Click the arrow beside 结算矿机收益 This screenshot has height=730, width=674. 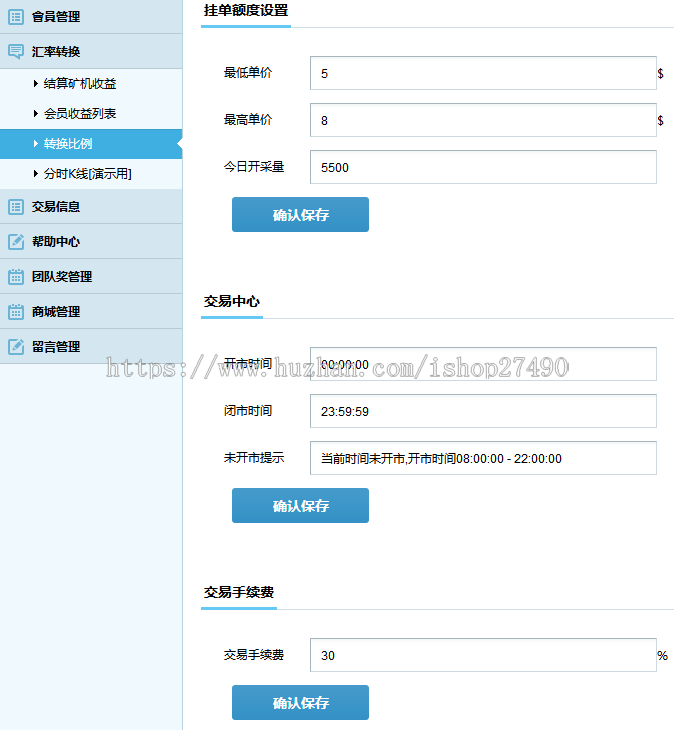[x=36, y=84]
